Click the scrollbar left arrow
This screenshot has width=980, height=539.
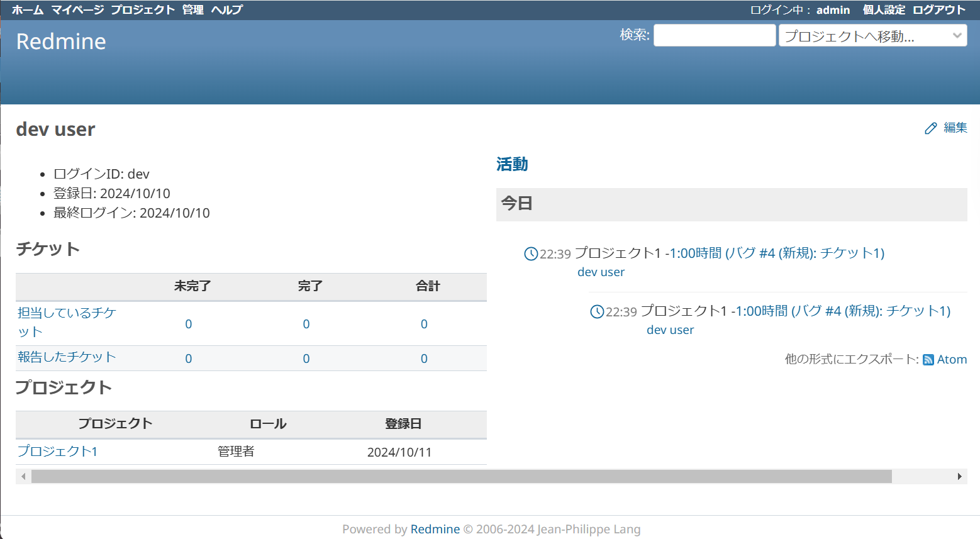tap(23, 477)
